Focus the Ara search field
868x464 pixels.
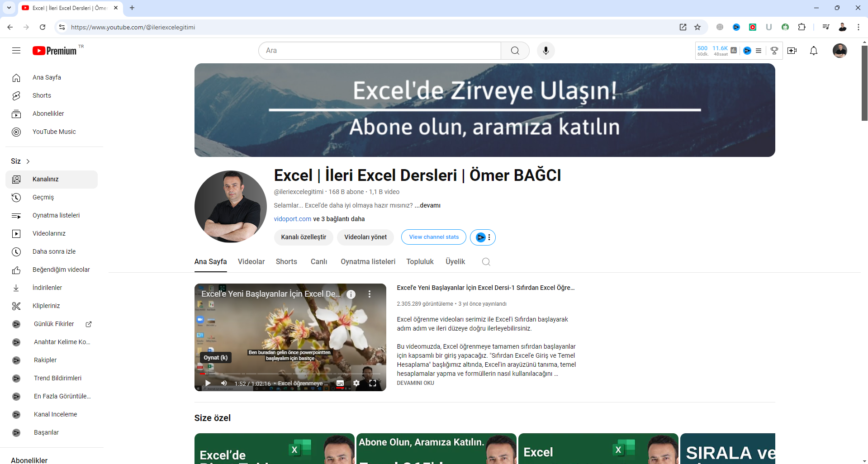(380, 51)
